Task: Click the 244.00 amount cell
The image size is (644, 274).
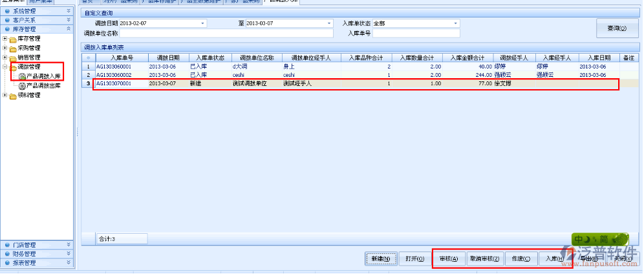Action: [467, 75]
